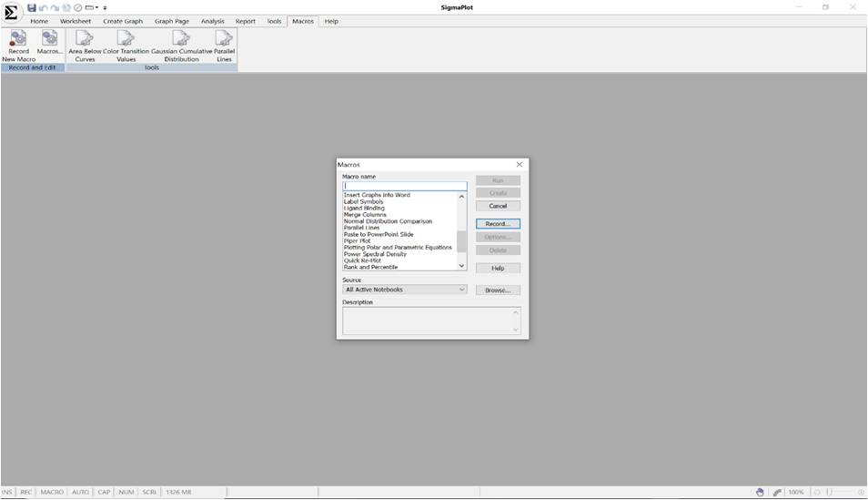Click inside the Macro name text field
Screen dimensions: 868x500
point(404,186)
